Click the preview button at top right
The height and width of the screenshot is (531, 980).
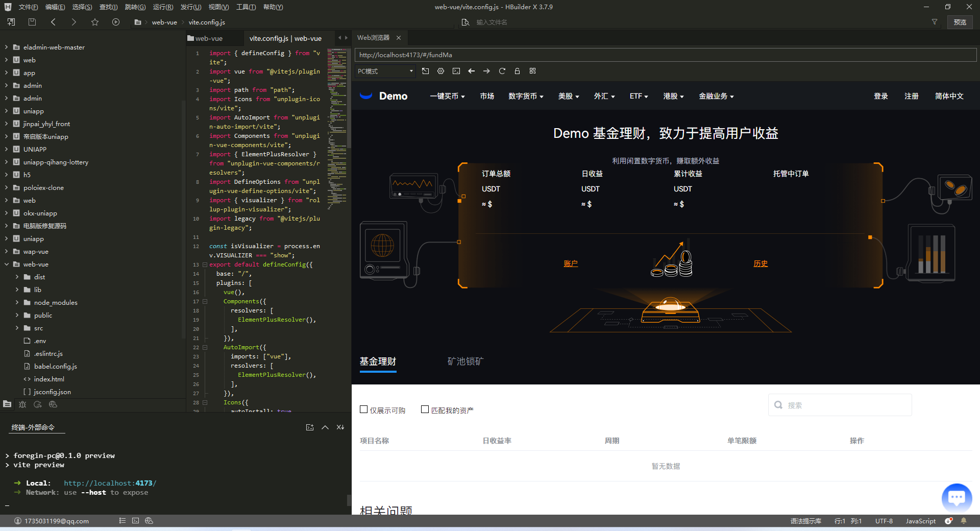click(x=960, y=22)
